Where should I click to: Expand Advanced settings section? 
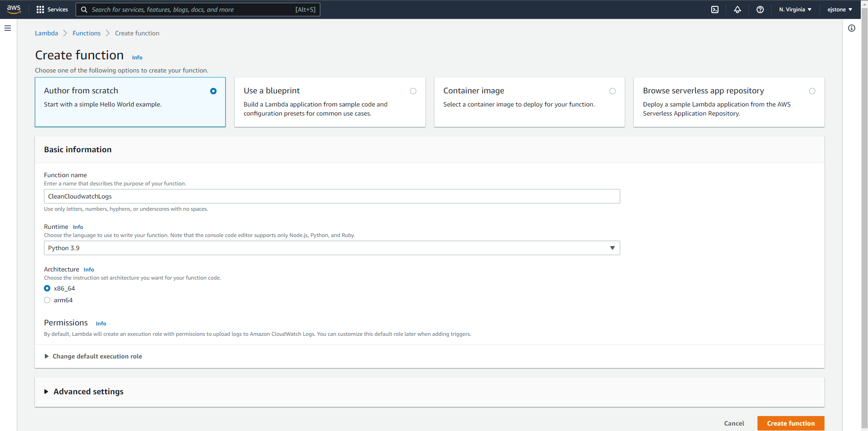coord(84,392)
